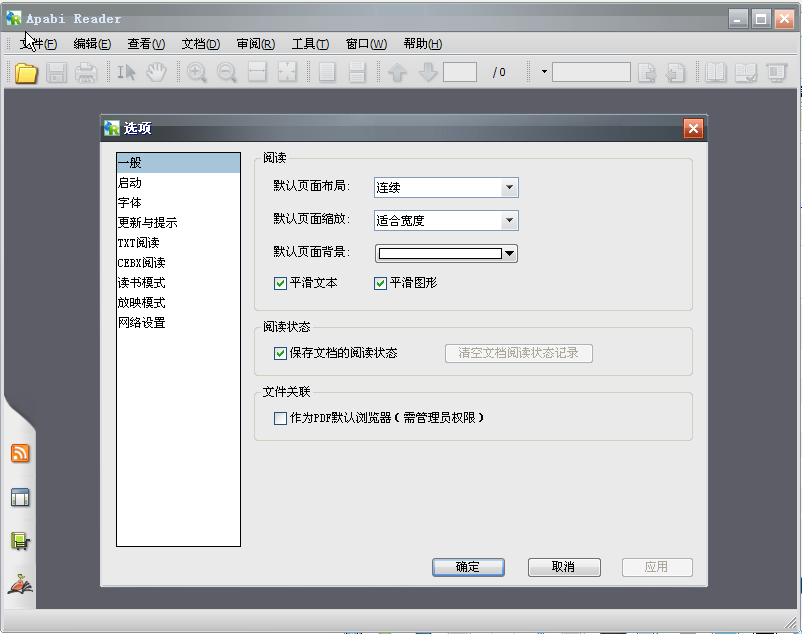This screenshot has width=802, height=634.
Task: Click the Previous Page up arrow
Action: 397,73
